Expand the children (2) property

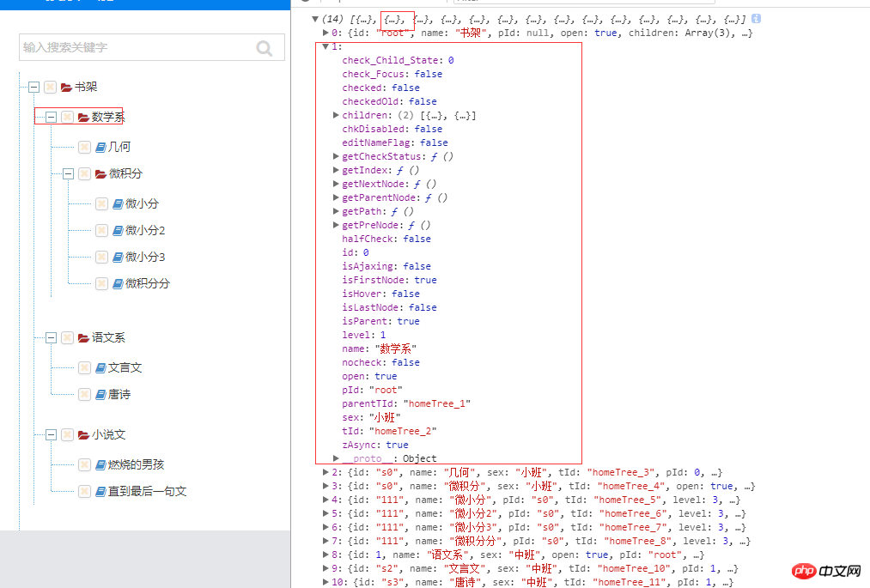click(x=337, y=115)
